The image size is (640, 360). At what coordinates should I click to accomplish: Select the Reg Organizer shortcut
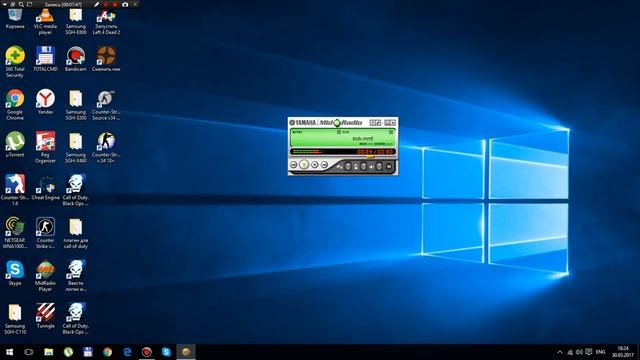pos(45,147)
